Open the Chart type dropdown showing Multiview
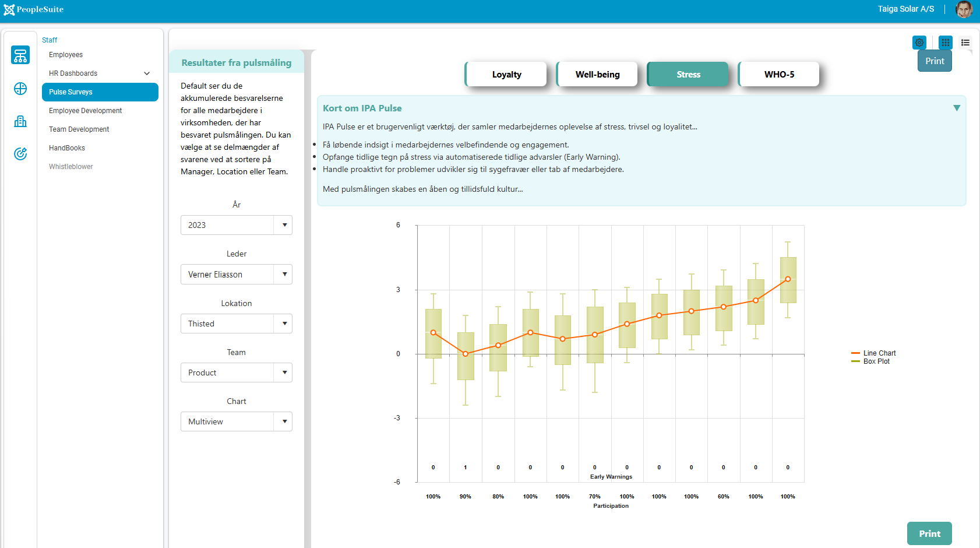The height and width of the screenshot is (548, 980). coord(236,421)
